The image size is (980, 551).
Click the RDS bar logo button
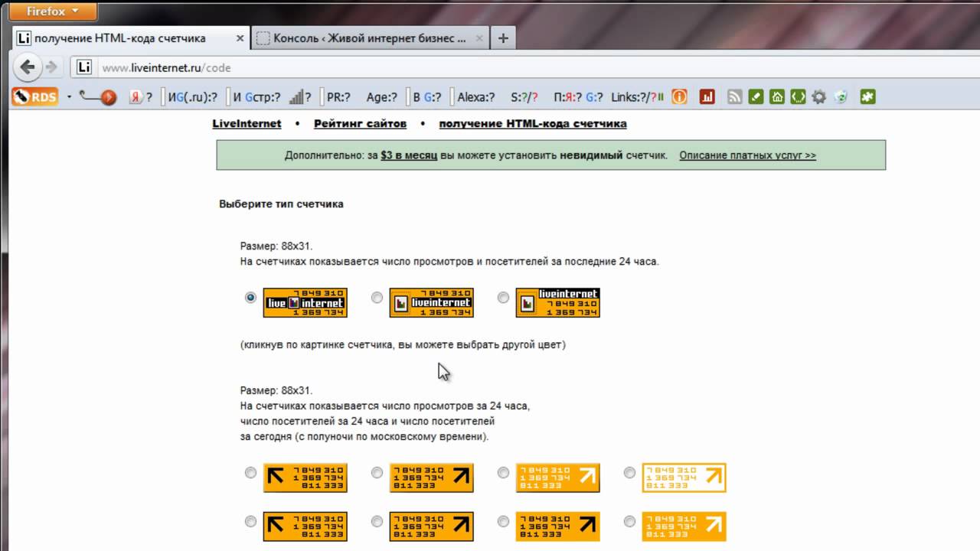(34, 96)
